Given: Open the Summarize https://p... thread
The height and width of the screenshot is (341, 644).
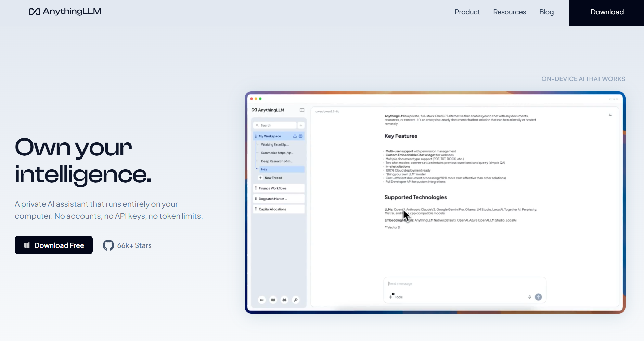Looking at the screenshot, I should pyautogui.click(x=277, y=153).
